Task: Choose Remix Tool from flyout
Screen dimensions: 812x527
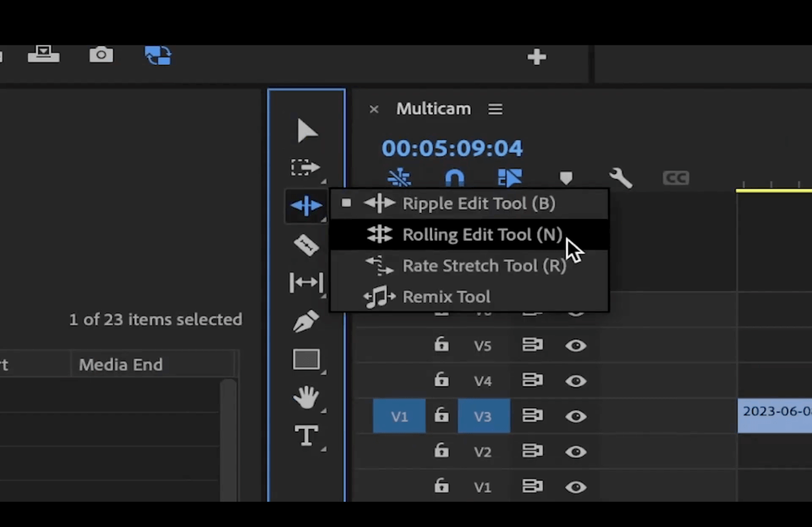Action: coord(470,296)
